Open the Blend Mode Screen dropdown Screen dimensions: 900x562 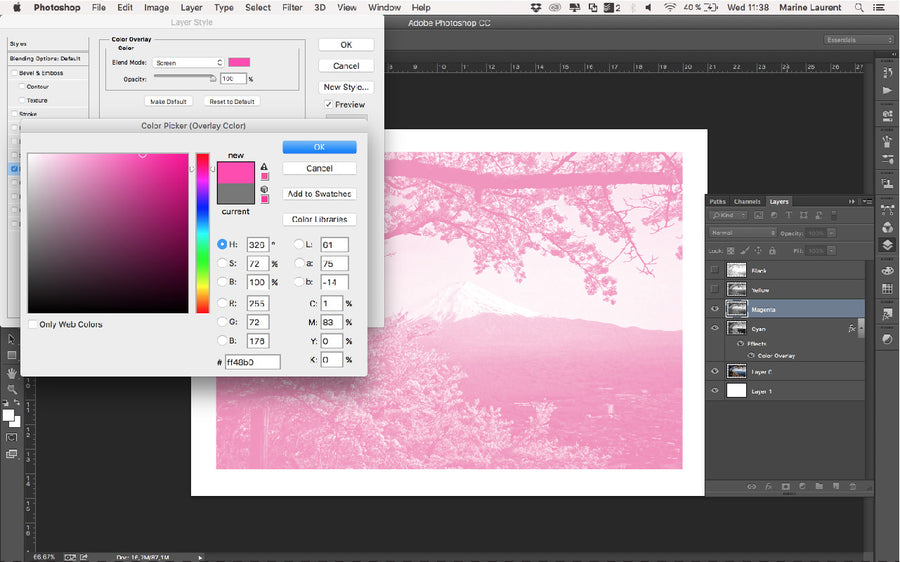188,63
